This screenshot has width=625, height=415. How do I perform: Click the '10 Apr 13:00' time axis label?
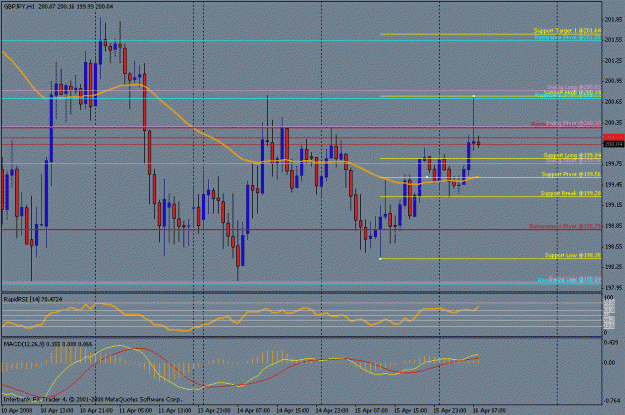tap(57, 410)
